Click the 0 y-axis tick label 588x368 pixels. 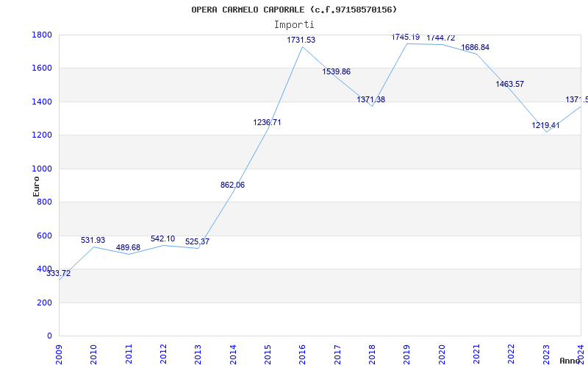(49, 336)
